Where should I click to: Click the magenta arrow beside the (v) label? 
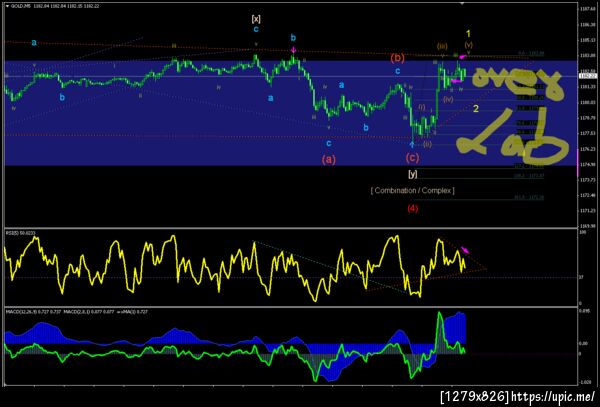click(462, 57)
